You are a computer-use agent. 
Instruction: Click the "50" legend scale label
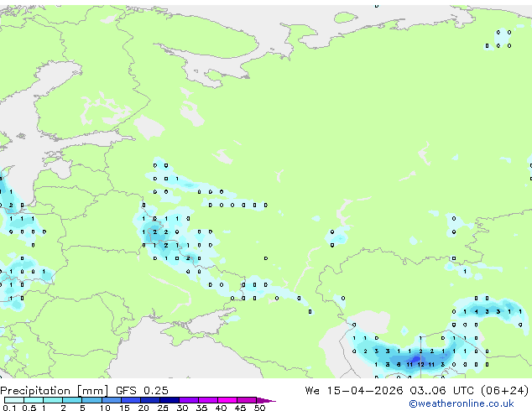pyautogui.click(x=260, y=408)
